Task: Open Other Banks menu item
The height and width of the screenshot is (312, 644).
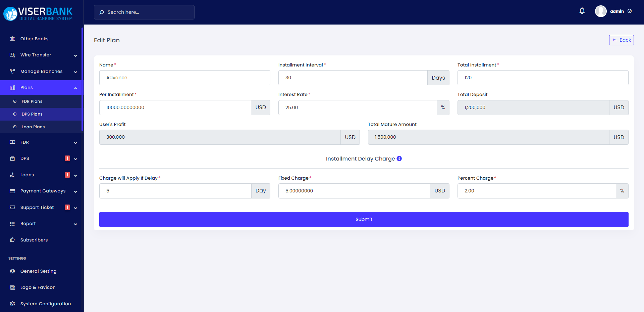Action: pos(41,39)
